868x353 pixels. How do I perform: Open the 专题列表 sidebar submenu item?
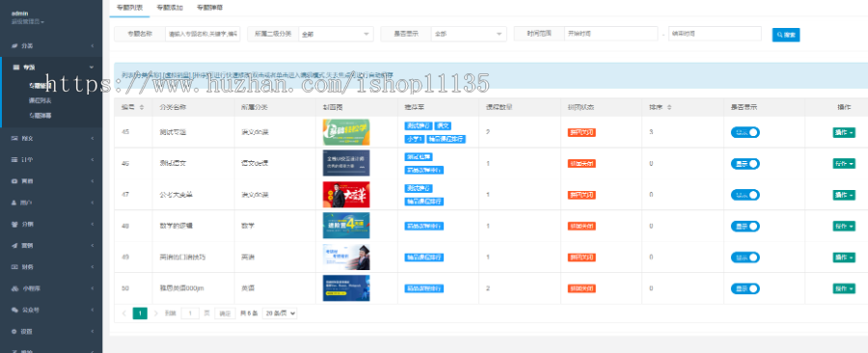click(x=40, y=86)
